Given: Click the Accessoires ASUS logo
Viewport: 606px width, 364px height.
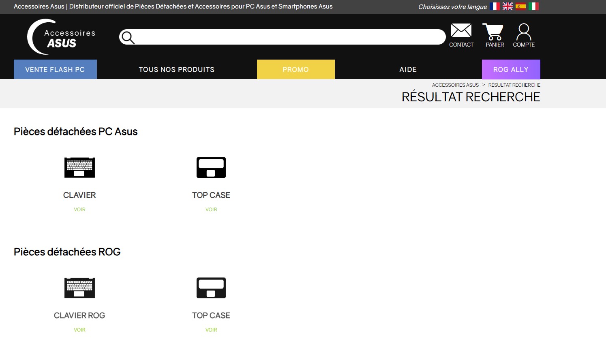Looking at the screenshot, I should [x=61, y=36].
